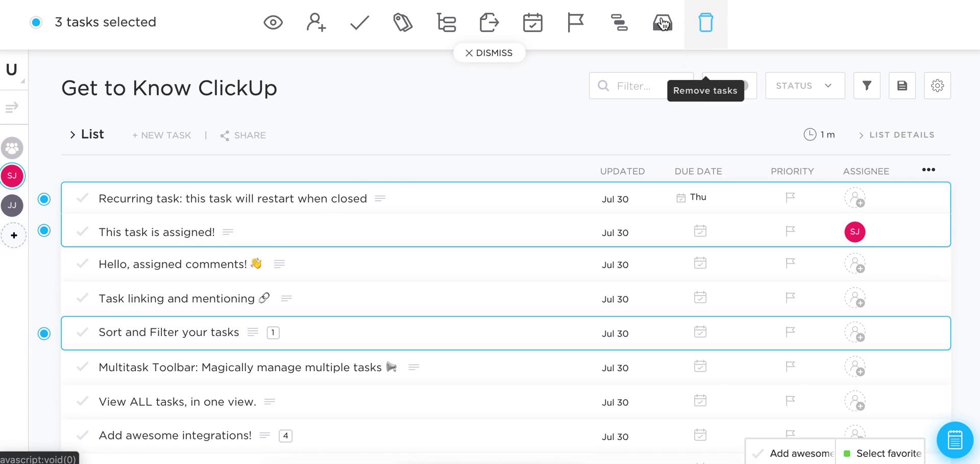Open the assign people icon in toolbar
980x464 pixels.
[316, 22]
